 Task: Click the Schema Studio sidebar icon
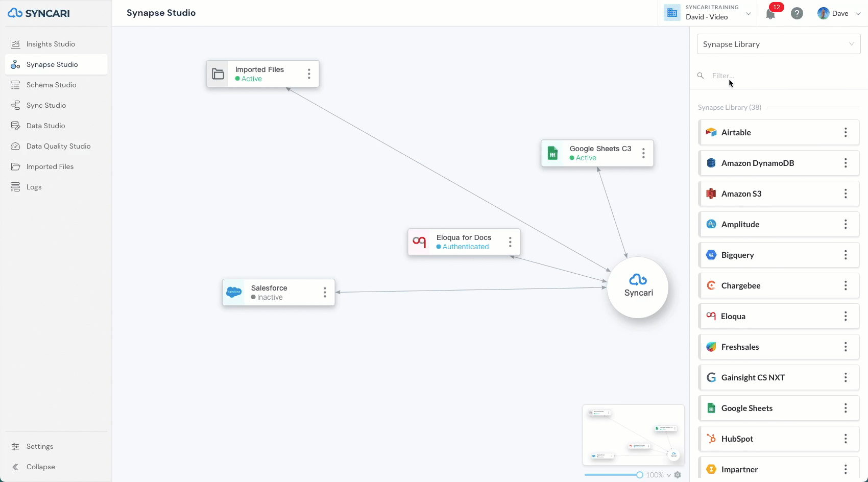(x=15, y=85)
